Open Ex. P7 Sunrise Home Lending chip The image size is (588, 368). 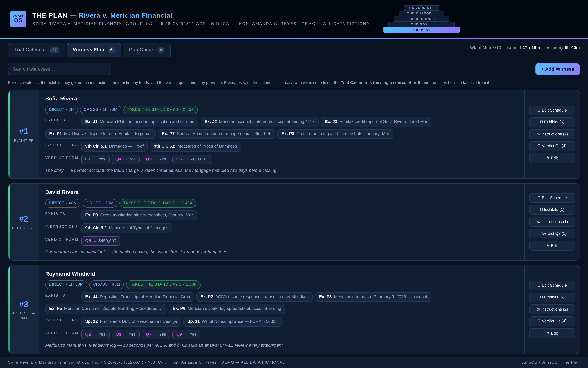pos(216,134)
